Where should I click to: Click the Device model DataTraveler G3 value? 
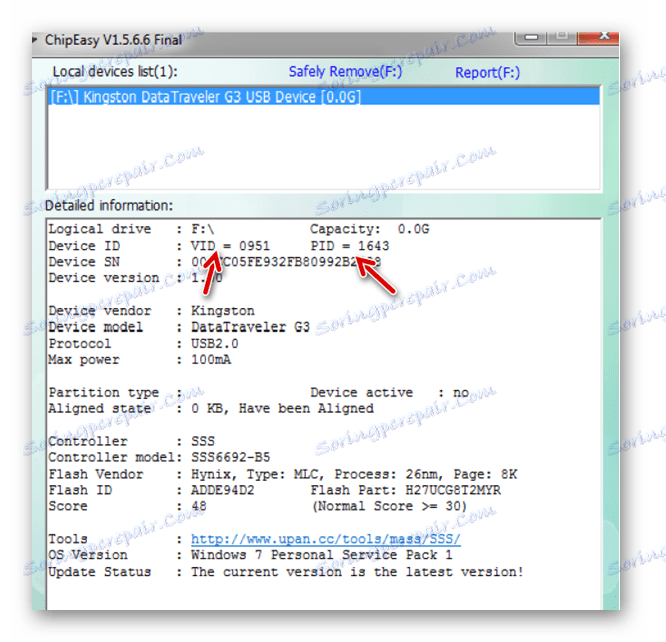coord(250,327)
